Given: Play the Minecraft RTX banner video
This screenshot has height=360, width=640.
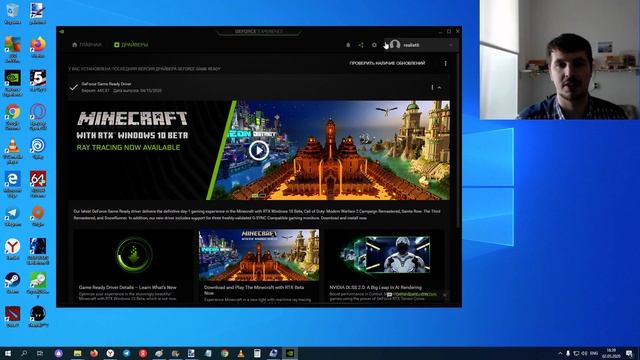Looking at the screenshot, I should tap(259, 150).
